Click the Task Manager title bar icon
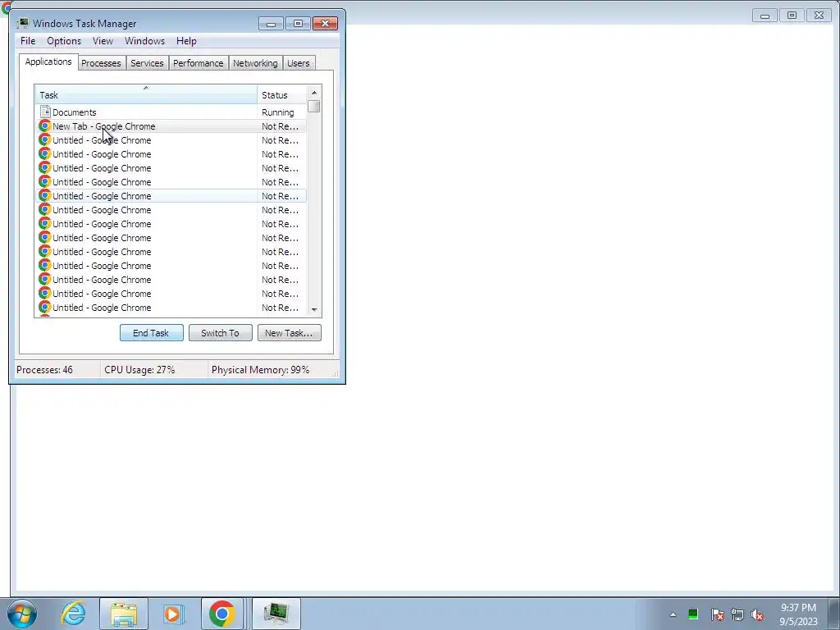 22,23
